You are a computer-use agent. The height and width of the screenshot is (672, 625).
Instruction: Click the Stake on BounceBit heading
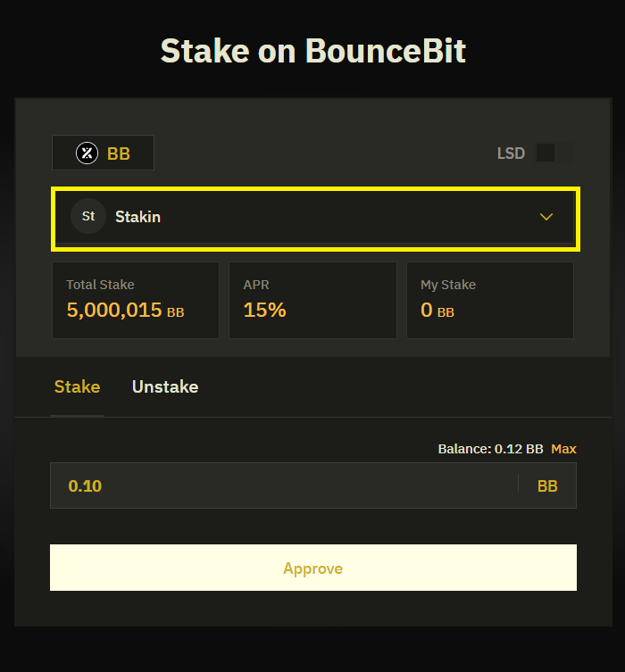pos(312,51)
